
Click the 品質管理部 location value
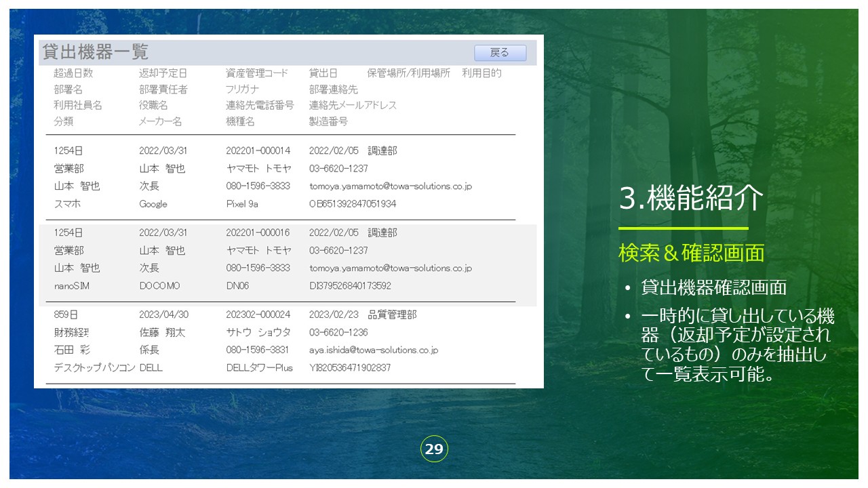(392, 315)
